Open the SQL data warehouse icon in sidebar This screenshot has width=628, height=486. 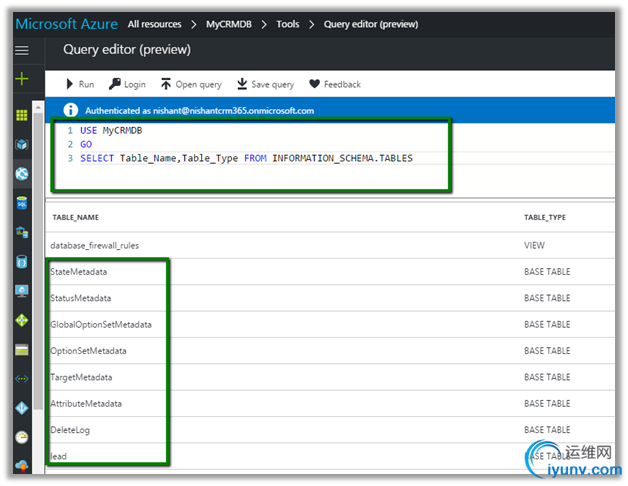point(22,232)
